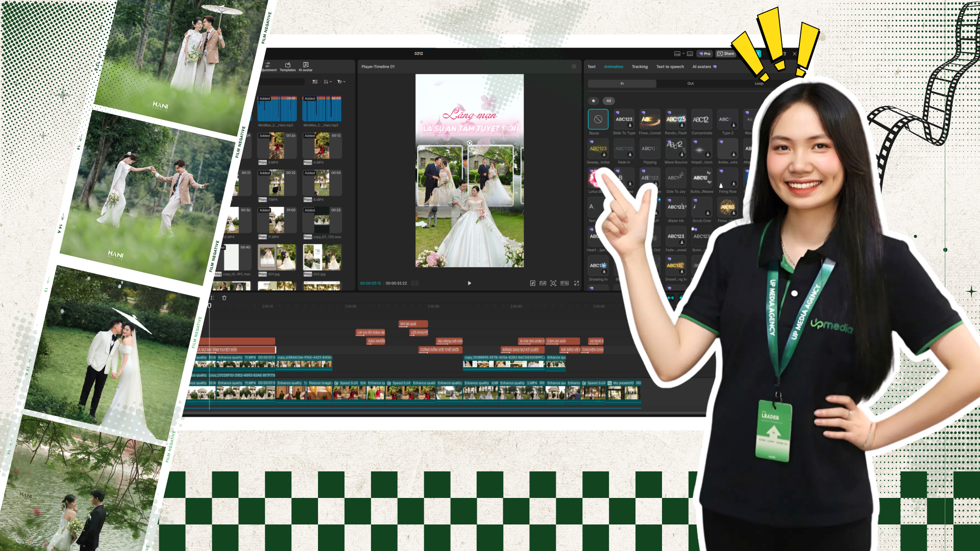Apply the Fade In animation

coord(624,149)
